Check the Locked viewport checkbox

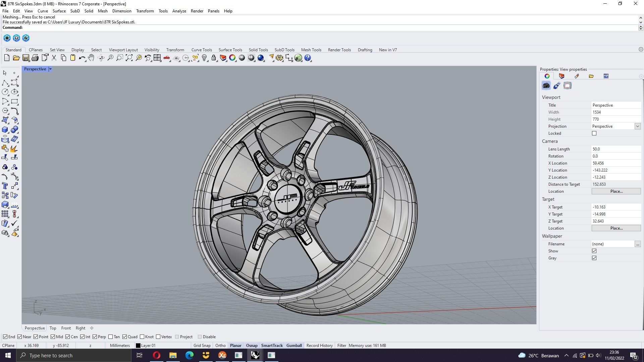[594, 133]
